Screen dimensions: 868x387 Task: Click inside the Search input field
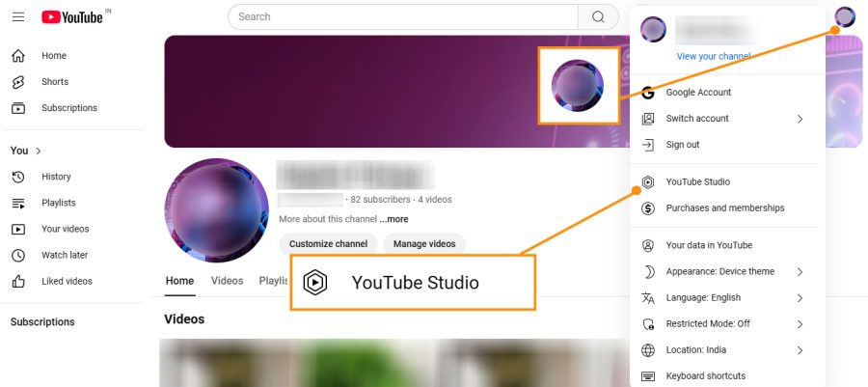point(403,16)
